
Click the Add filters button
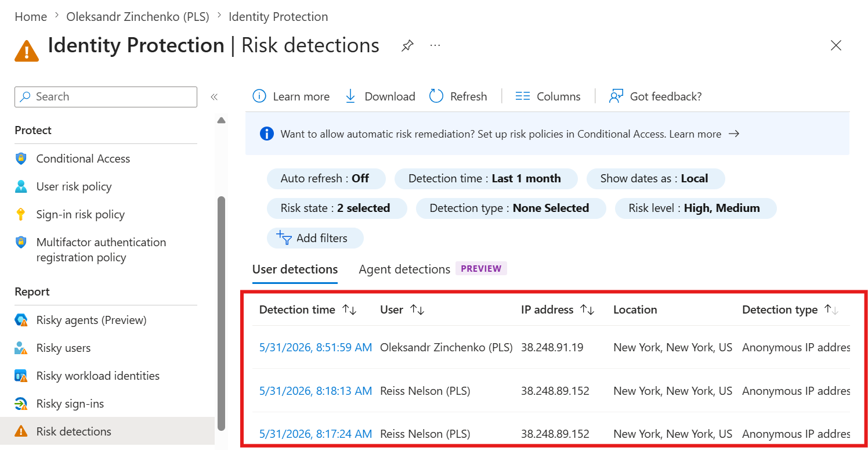[315, 238]
